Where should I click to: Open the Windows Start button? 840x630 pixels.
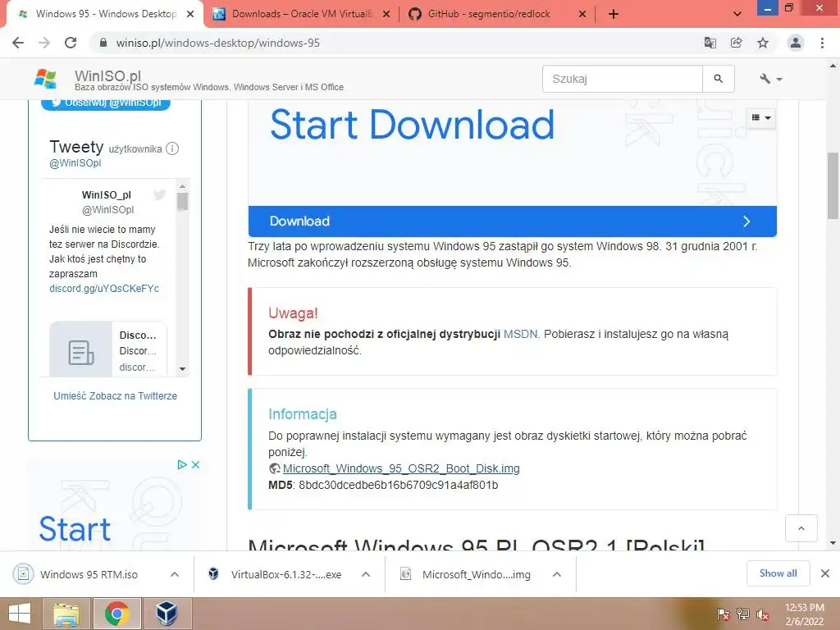click(20, 614)
